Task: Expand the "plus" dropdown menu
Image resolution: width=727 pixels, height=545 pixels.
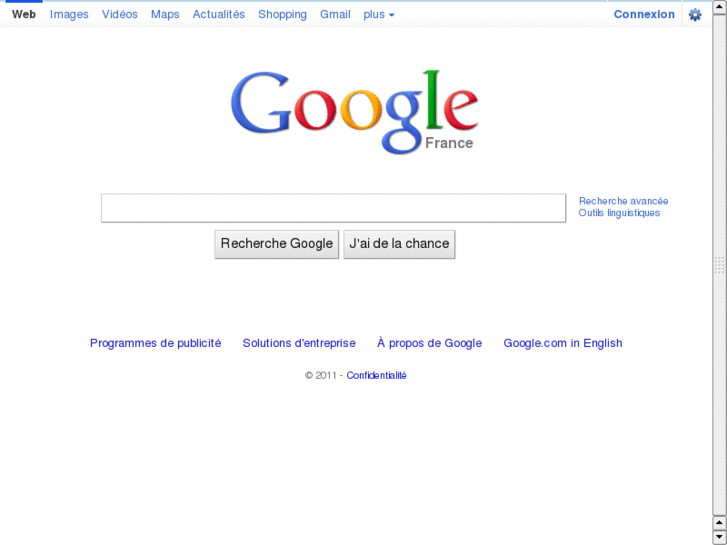Action: coord(379,14)
